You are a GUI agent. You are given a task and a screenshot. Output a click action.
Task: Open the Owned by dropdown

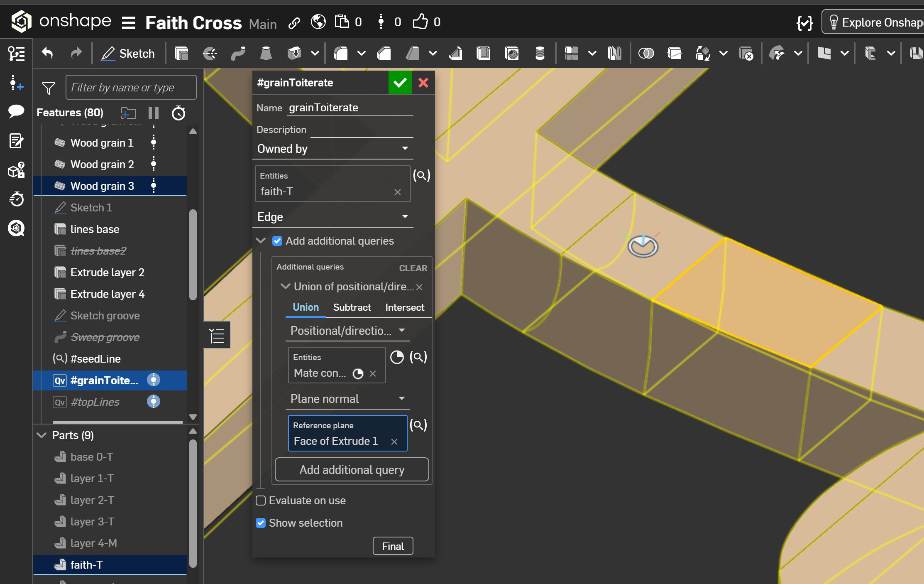pyautogui.click(x=333, y=149)
